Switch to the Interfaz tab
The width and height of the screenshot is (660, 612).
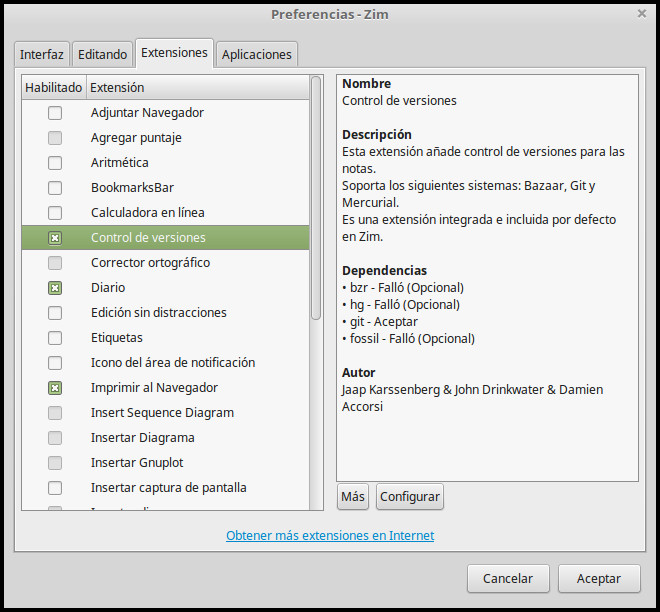42,54
